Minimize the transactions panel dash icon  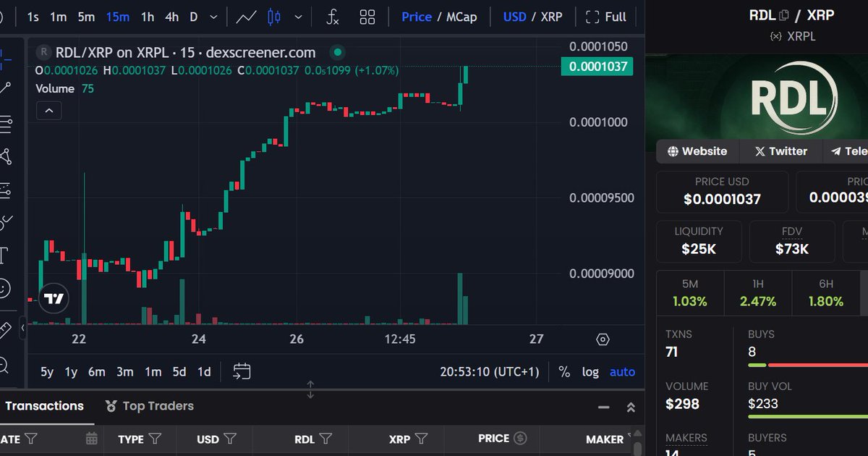coord(604,408)
